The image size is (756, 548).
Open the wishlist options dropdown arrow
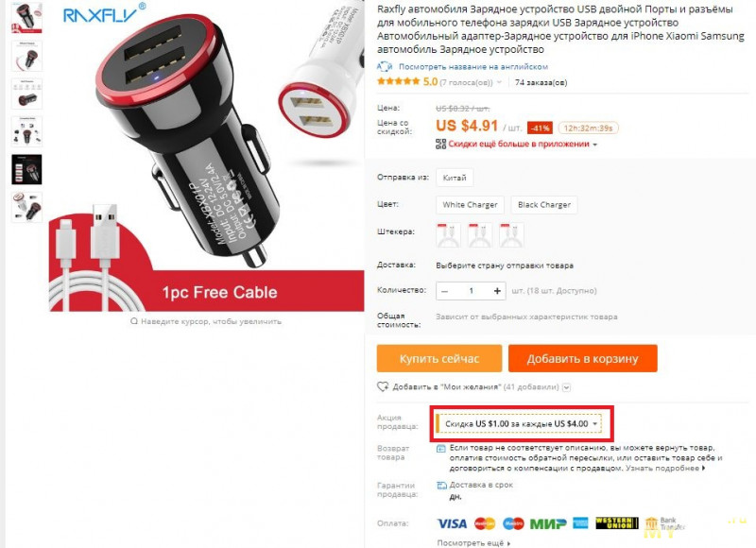566,387
